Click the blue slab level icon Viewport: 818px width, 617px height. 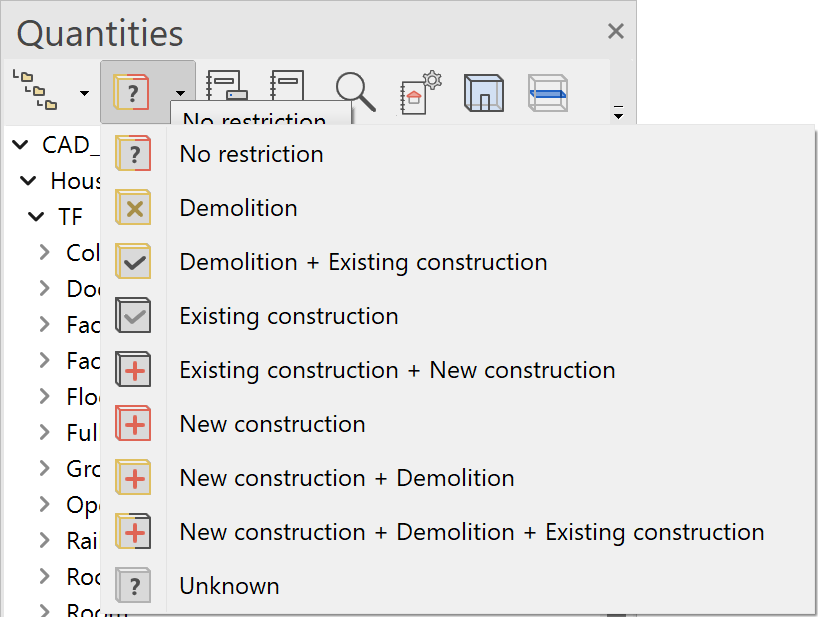coord(548,93)
